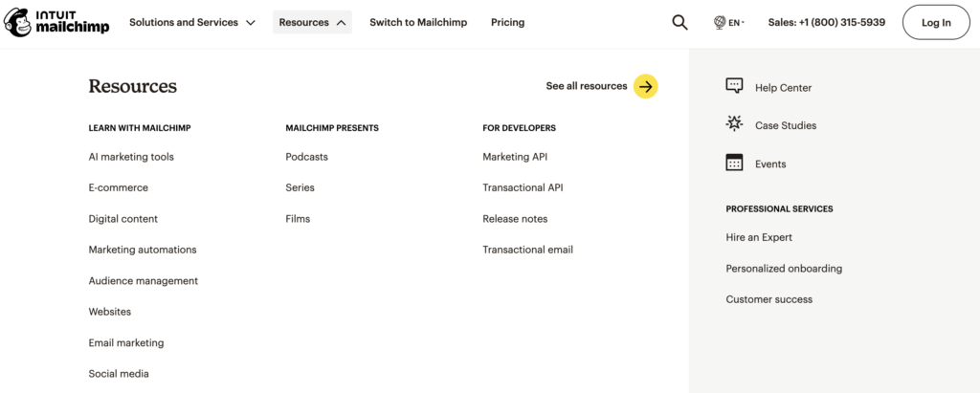Screen dimensions: 980x393
Task: Open the search magnifier icon
Action: 679,22
